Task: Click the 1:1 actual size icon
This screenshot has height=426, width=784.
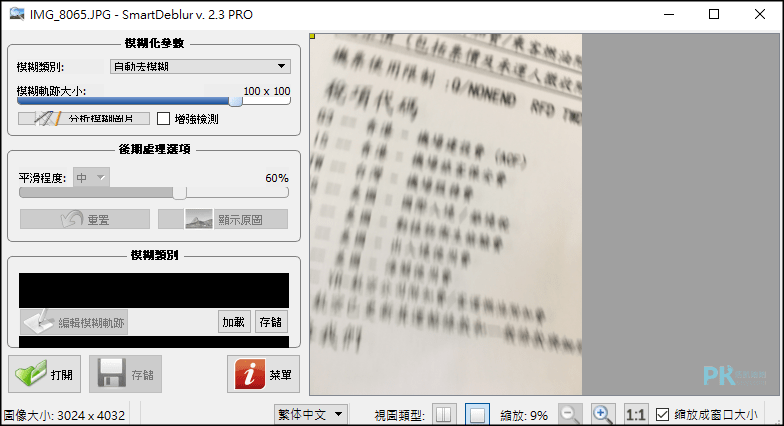Action: click(636, 414)
